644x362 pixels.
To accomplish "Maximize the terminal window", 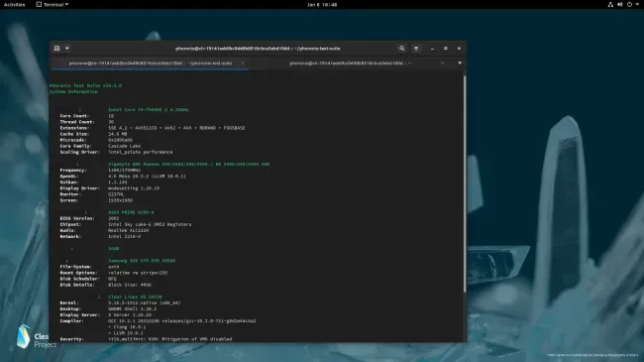I will pyautogui.click(x=446, y=49).
